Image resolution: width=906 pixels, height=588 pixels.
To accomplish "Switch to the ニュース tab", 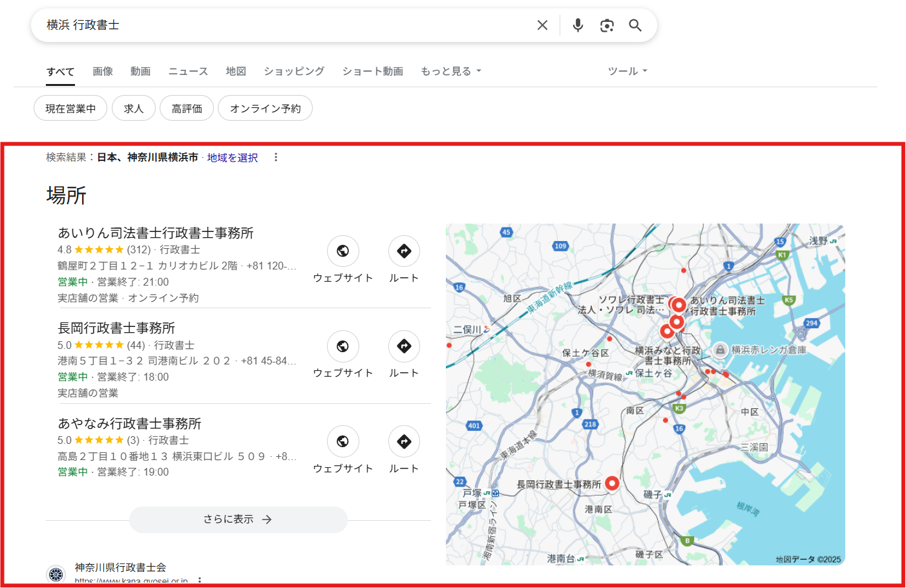I will point(188,71).
